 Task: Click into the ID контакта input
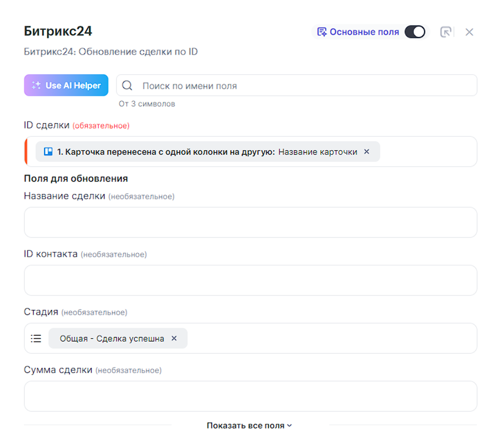(250, 280)
